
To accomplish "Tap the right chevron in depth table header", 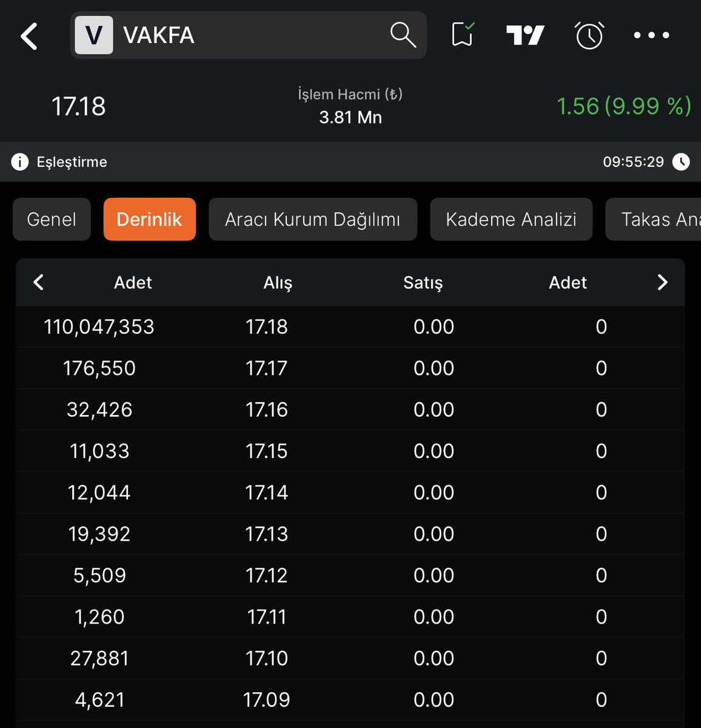I will click(x=662, y=282).
